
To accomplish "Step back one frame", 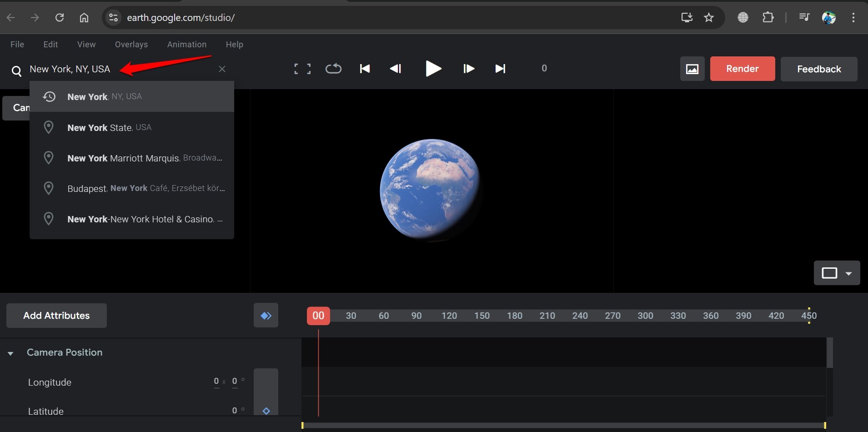I will [x=396, y=69].
